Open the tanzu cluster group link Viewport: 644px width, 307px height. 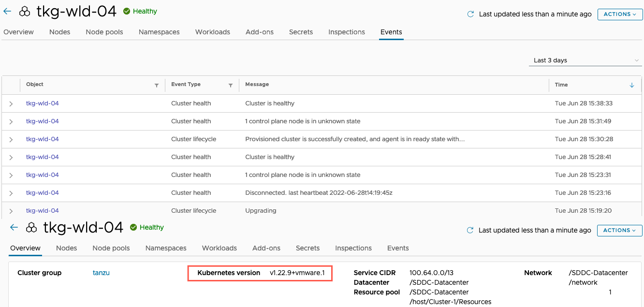101,273
